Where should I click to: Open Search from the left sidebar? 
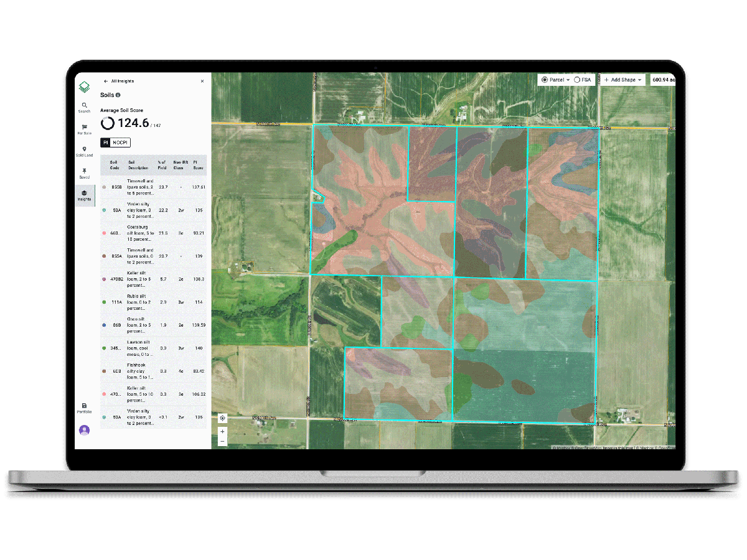pyautogui.click(x=84, y=107)
